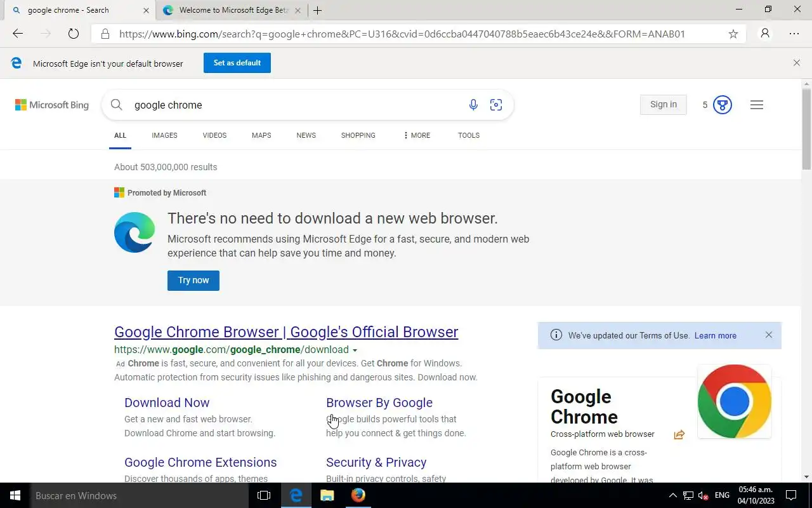
Task: Click the Try now button
Action: 193,280
